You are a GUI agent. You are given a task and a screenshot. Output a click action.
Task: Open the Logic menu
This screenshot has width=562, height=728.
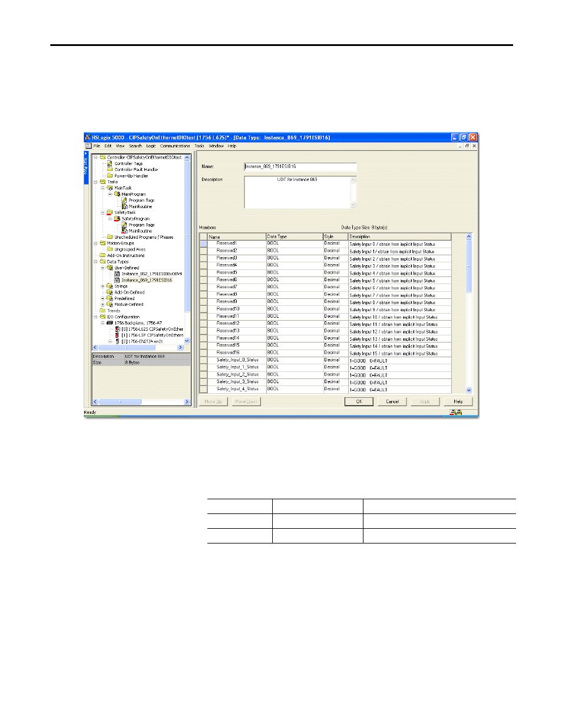tap(151, 146)
